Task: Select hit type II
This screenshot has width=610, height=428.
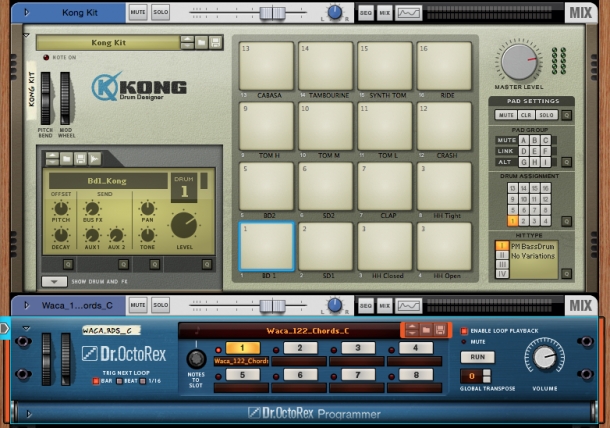Action: click(x=502, y=255)
